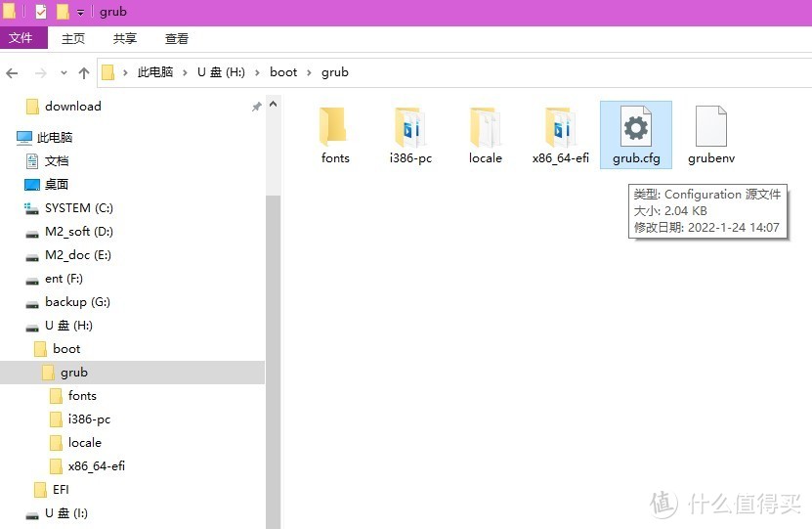Select download in navigation pane

click(x=73, y=107)
